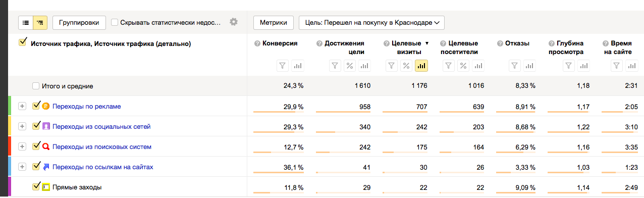The width and height of the screenshot is (644, 198).
Task: Open filter icon under Отказы column
Action: (514, 66)
